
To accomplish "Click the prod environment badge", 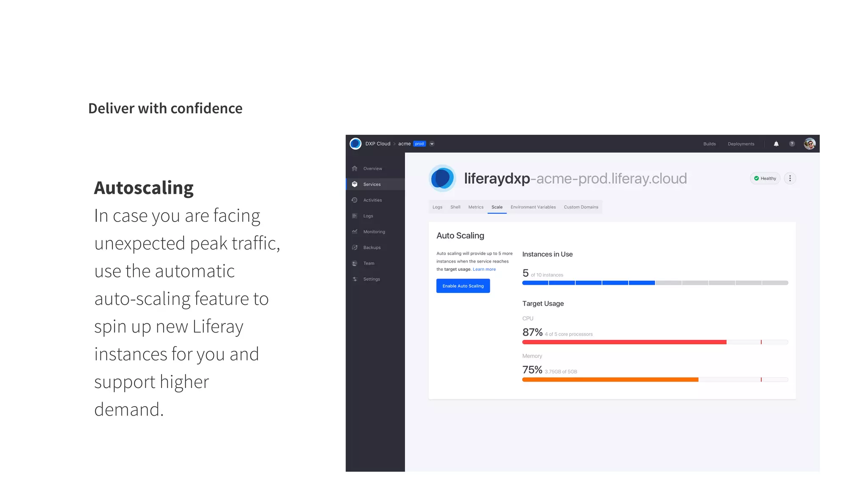I will coord(419,144).
